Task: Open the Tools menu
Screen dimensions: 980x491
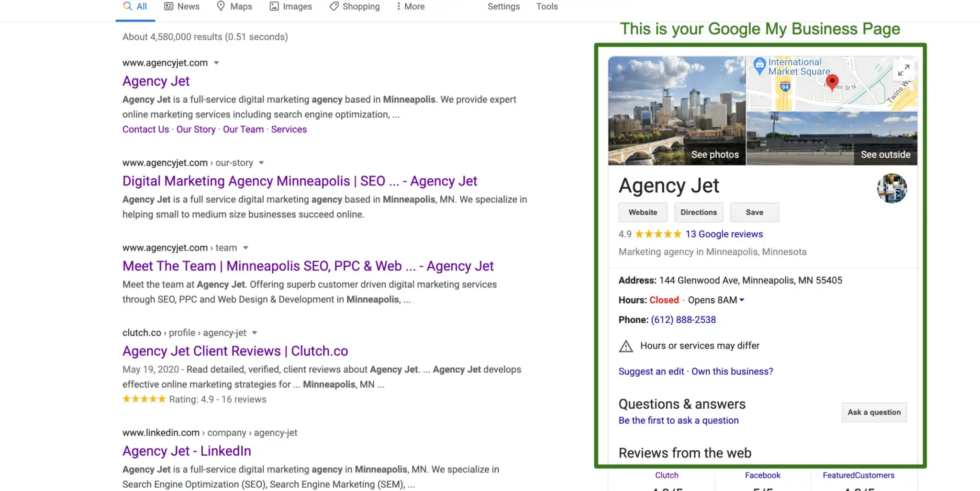Action: 546,6
